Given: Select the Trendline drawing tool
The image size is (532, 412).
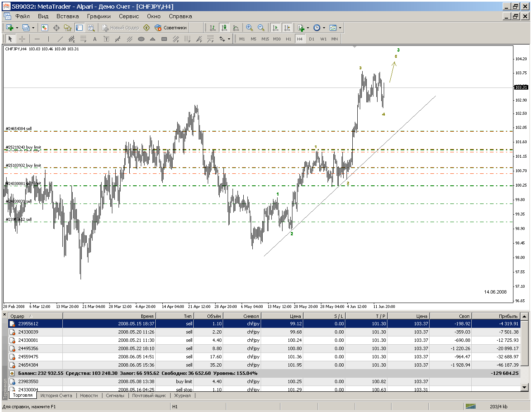Looking at the screenshot, I should tap(60, 39).
